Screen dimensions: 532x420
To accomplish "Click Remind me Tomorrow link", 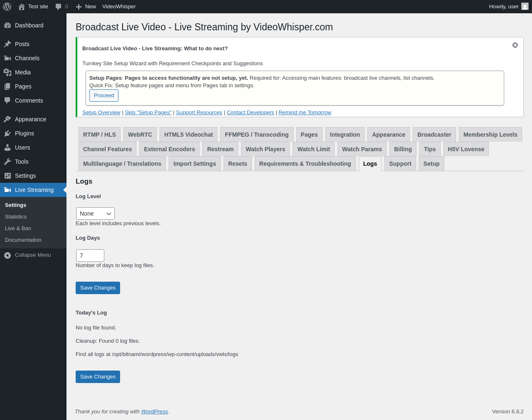I will [x=305, y=113].
